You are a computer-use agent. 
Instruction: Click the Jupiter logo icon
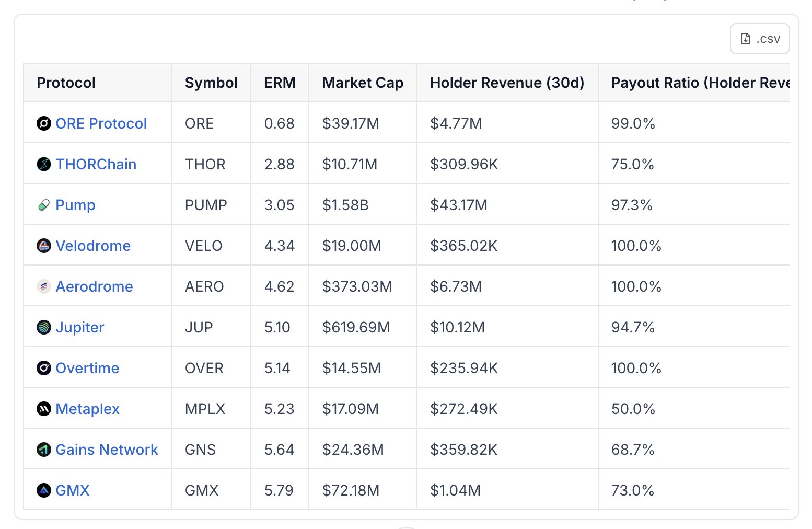coord(44,327)
